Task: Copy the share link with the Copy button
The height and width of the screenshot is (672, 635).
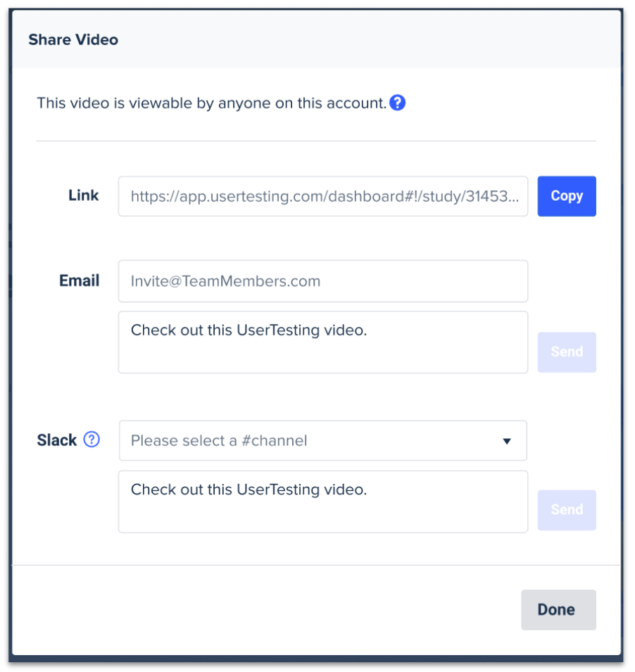Action: click(x=567, y=196)
